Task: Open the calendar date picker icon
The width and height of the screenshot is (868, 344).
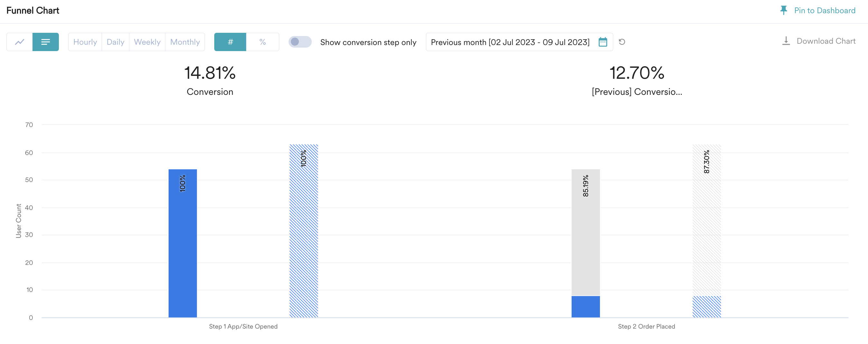Action: coord(603,42)
